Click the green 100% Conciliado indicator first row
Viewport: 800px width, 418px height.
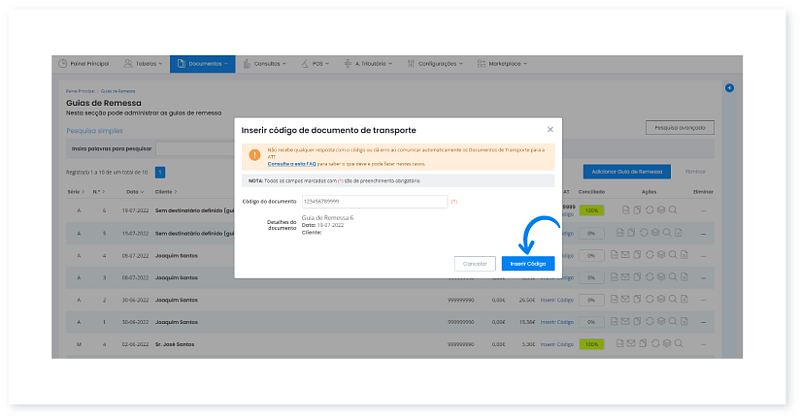(x=592, y=211)
